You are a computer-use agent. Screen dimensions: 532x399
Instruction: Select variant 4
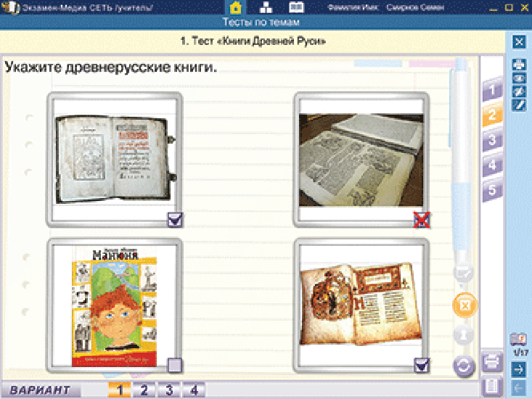pos(194,390)
